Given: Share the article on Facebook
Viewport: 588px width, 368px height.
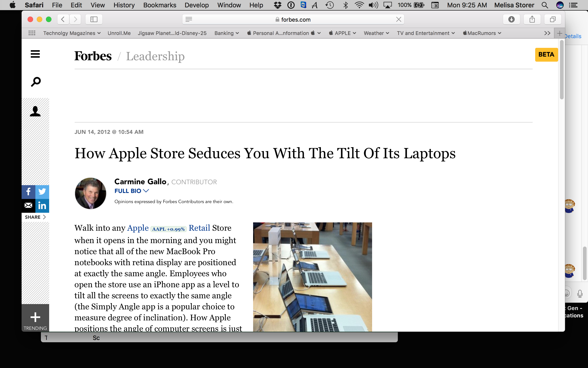Looking at the screenshot, I should tap(28, 192).
